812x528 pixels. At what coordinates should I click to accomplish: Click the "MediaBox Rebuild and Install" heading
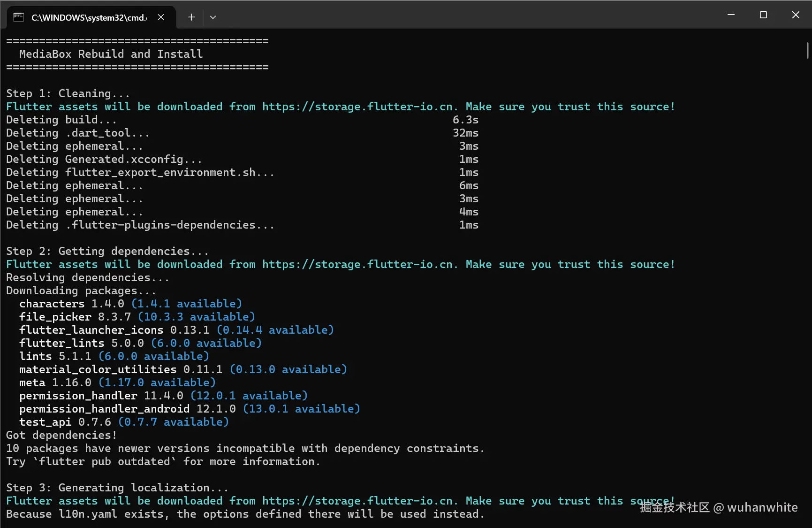111,54
